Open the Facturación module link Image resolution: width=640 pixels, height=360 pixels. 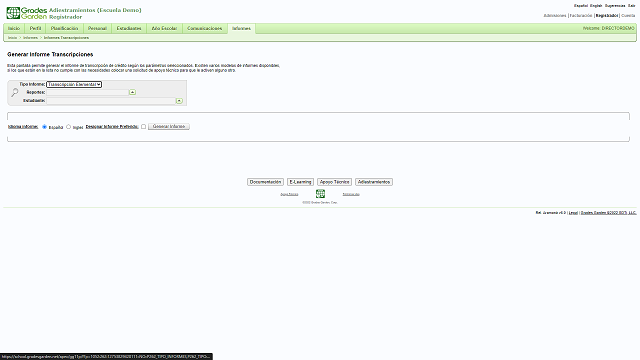coord(581,16)
